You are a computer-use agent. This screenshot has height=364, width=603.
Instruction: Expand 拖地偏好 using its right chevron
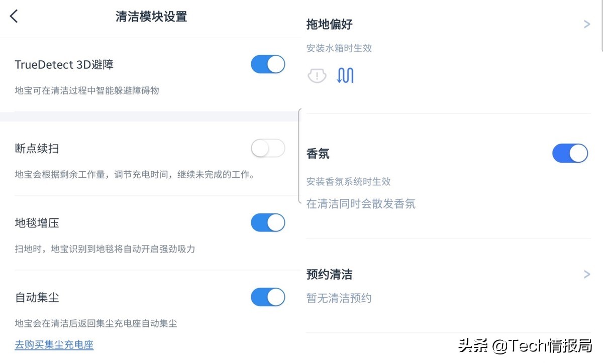point(587,24)
